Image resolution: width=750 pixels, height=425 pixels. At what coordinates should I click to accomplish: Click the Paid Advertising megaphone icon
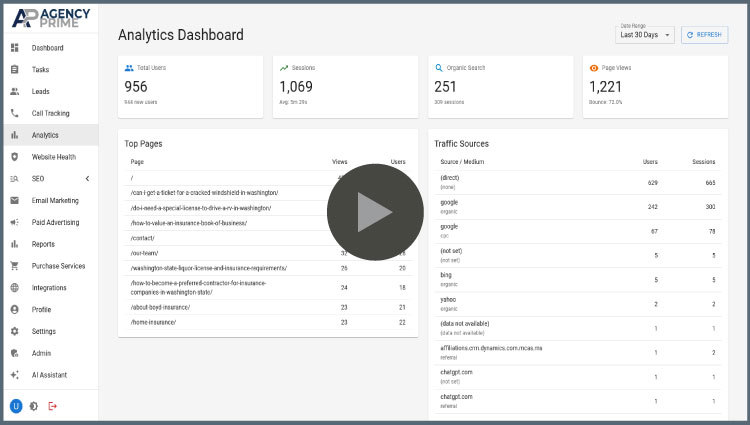click(15, 222)
